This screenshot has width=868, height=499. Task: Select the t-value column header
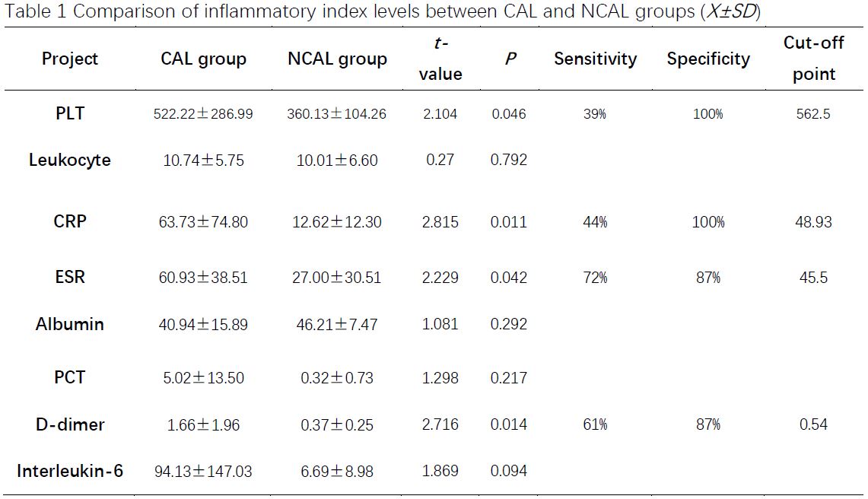point(440,59)
